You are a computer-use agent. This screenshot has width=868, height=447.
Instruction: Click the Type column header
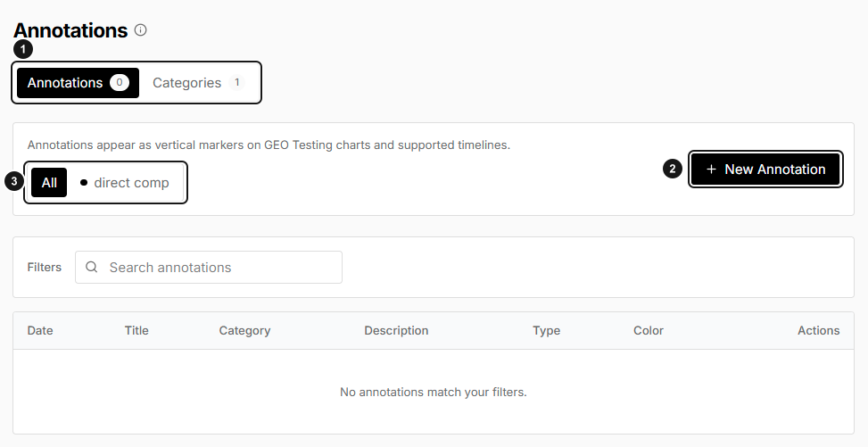(x=546, y=330)
